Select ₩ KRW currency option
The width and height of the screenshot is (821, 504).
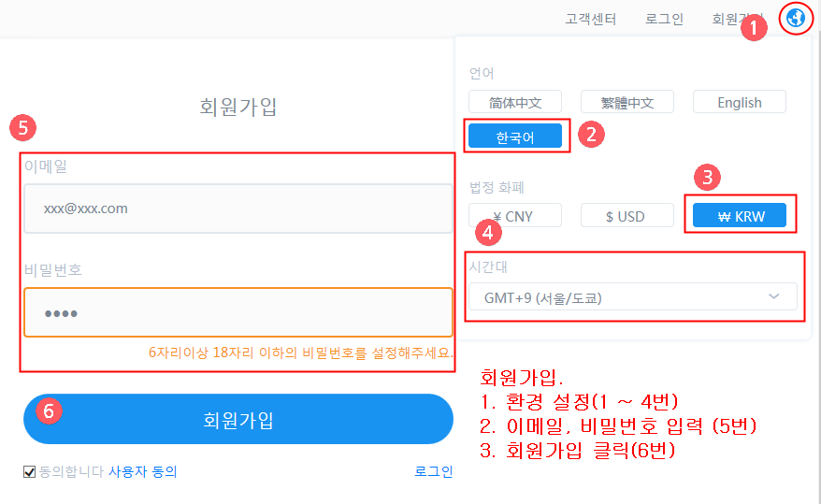(x=739, y=216)
